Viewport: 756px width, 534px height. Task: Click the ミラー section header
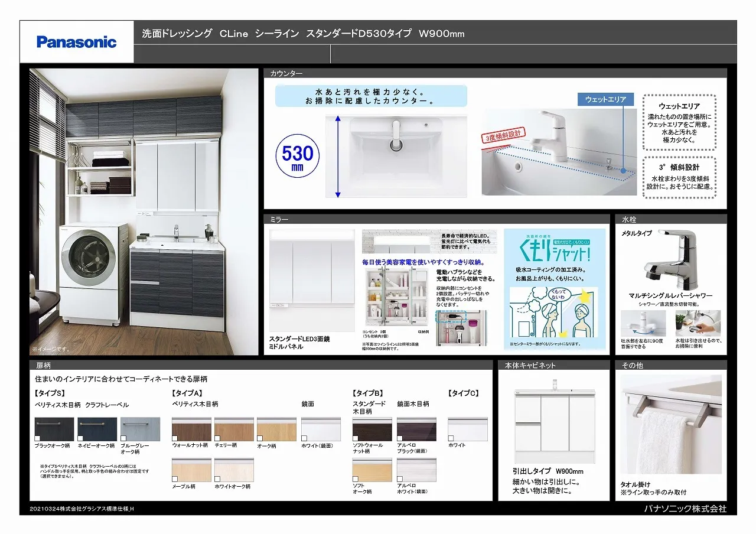436,219
